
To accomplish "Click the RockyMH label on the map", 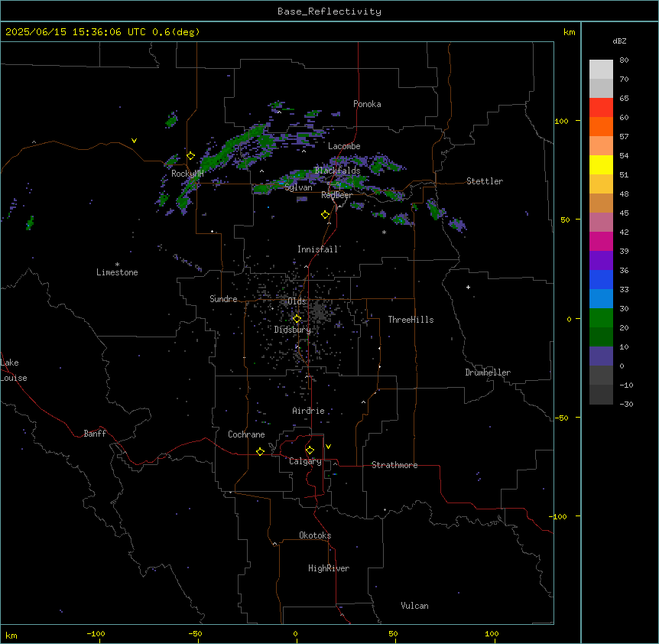I will pyautogui.click(x=187, y=174).
